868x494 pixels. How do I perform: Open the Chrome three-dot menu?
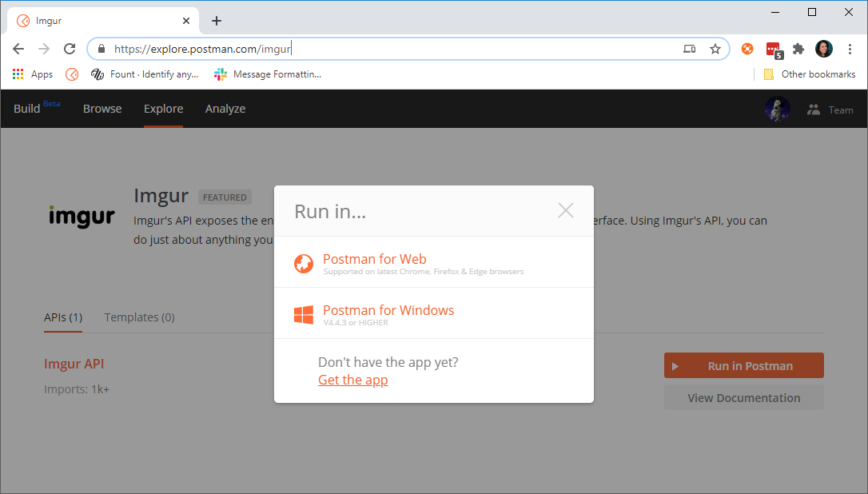click(x=850, y=49)
